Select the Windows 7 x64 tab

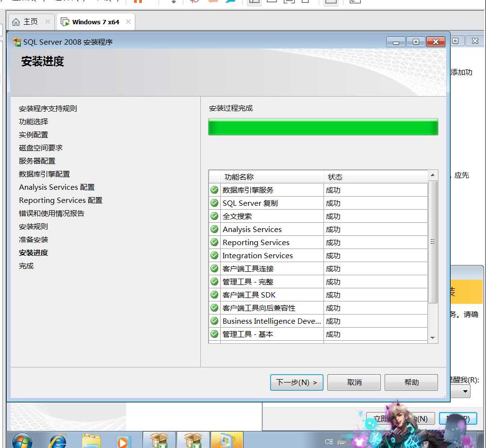[96, 22]
